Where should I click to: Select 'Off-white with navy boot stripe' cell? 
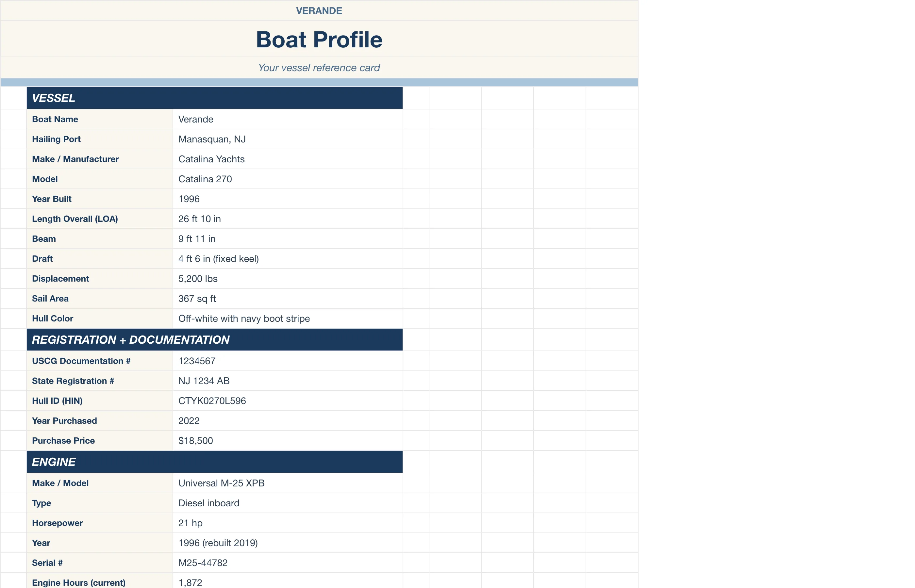[288, 318]
